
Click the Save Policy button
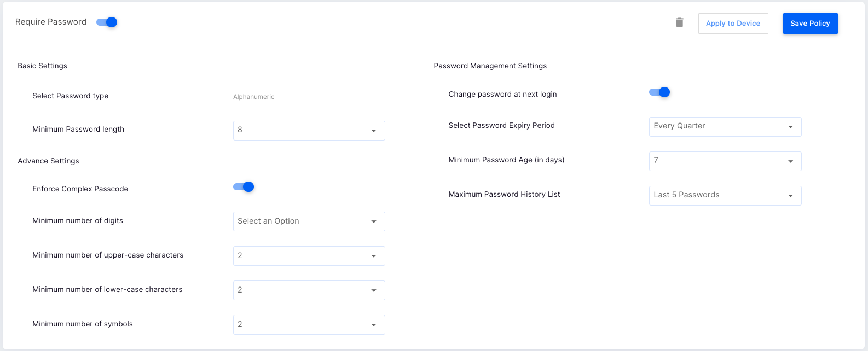click(x=810, y=24)
